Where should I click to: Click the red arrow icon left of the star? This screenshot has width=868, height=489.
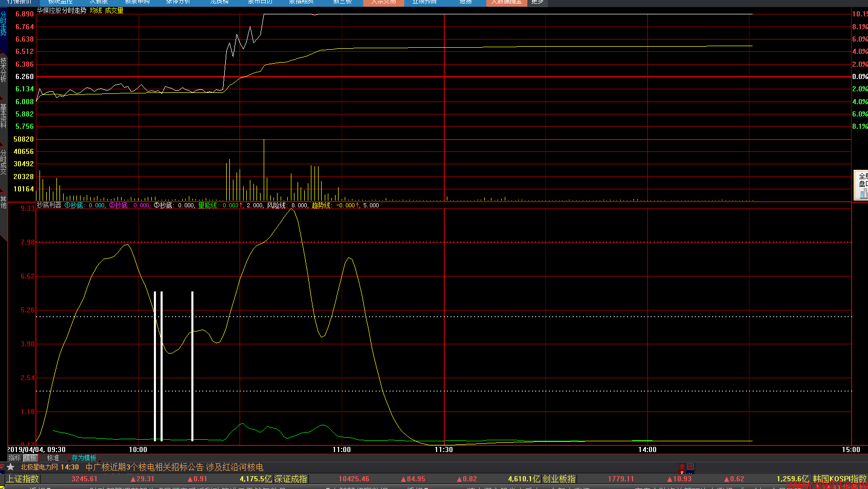pyautogui.click(x=2, y=467)
